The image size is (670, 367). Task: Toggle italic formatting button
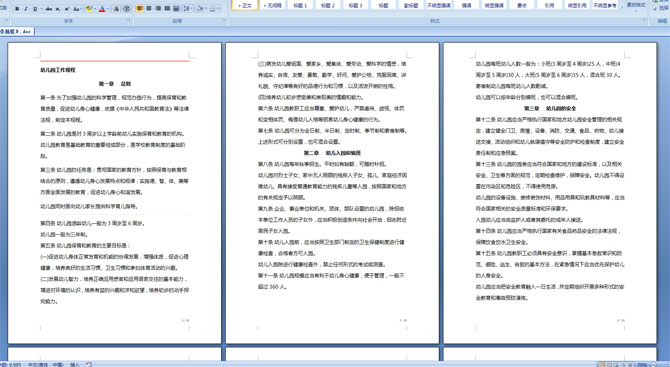[x=26, y=9]
